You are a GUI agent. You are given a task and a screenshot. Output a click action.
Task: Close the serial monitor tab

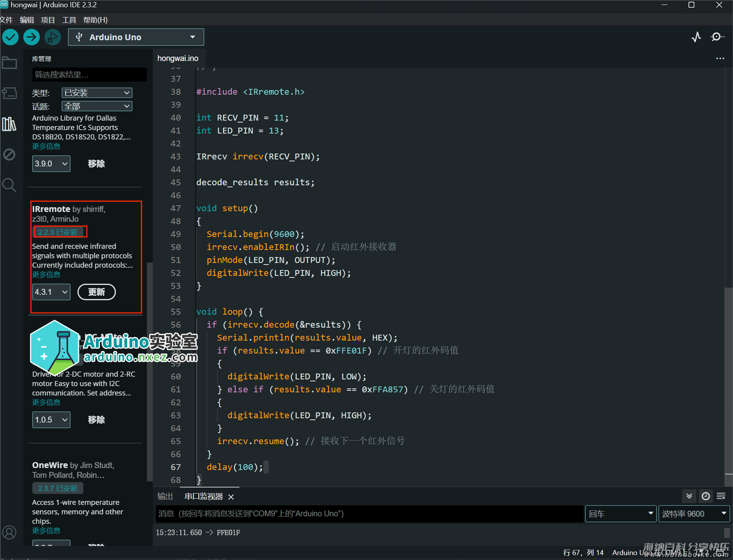(231, 497)
